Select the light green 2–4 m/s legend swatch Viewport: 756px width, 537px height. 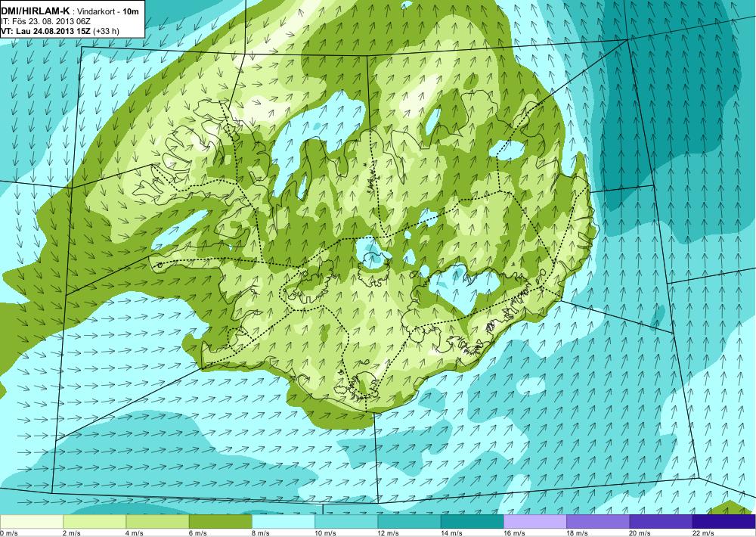click(94, 522)
